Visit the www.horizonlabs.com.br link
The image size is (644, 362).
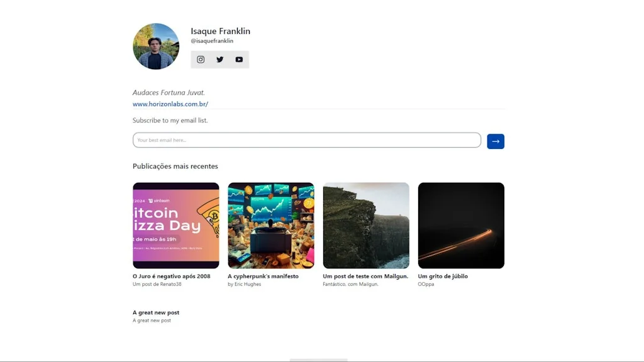pyautogui.click(x=170, y=104)
